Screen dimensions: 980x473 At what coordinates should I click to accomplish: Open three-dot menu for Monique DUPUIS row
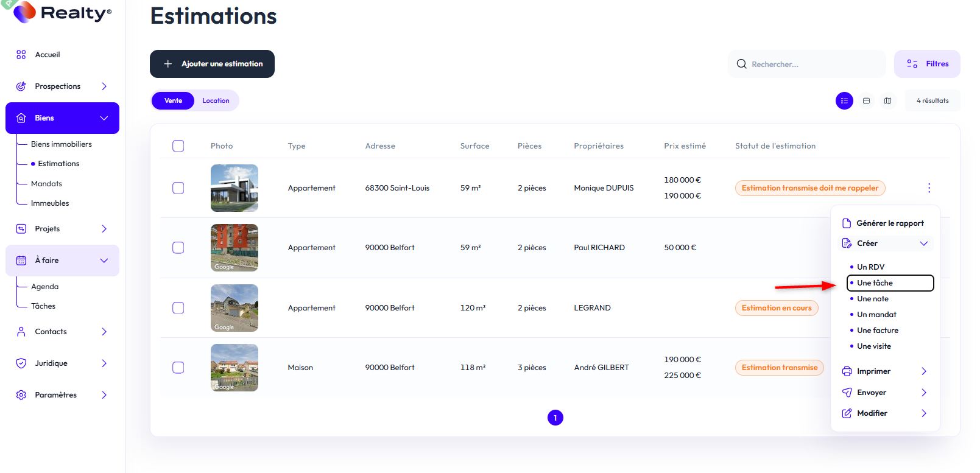pyautogui.click(x=929, y=188)
